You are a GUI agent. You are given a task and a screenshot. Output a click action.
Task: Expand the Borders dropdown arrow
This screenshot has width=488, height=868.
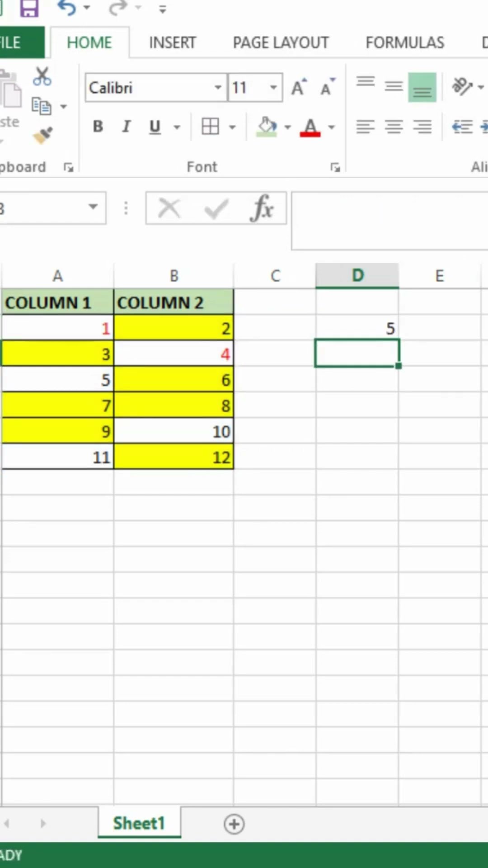232,127
